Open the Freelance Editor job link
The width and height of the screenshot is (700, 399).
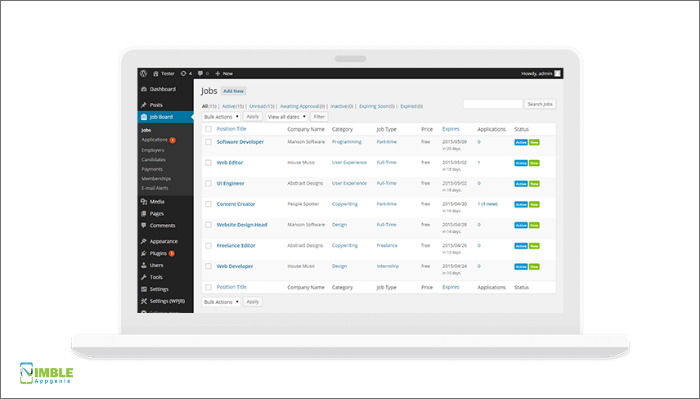(x=236, y=245)
